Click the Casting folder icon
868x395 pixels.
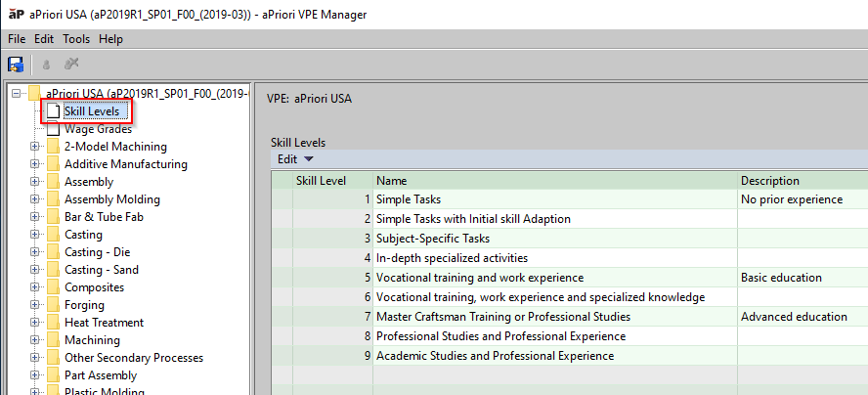click(x=53, y=235)
